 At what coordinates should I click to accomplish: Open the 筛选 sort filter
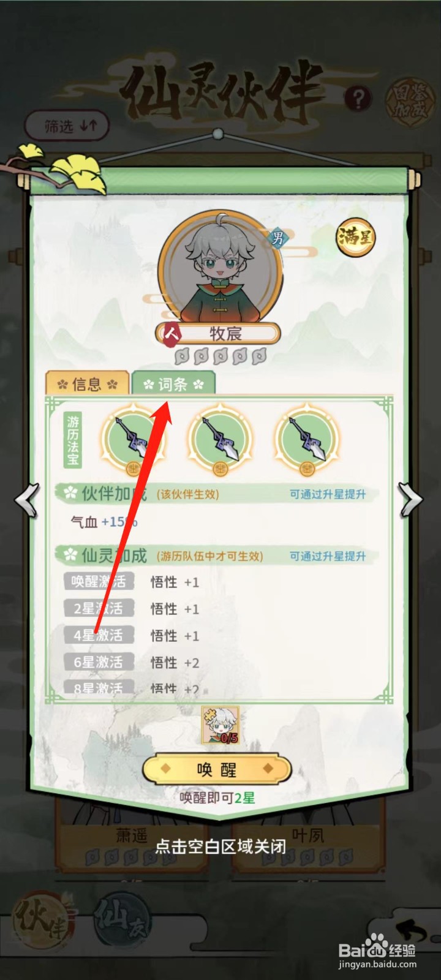[x=67, y=126]
